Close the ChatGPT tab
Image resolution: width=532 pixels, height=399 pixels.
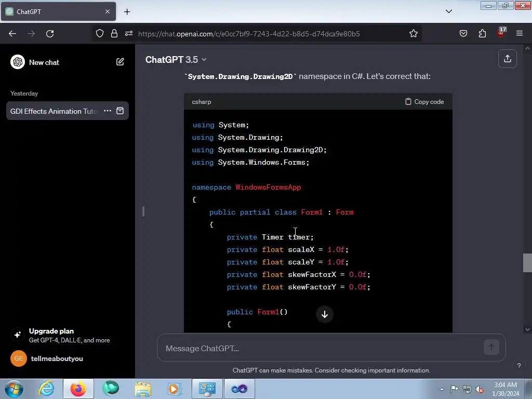[x=107, y=11]
